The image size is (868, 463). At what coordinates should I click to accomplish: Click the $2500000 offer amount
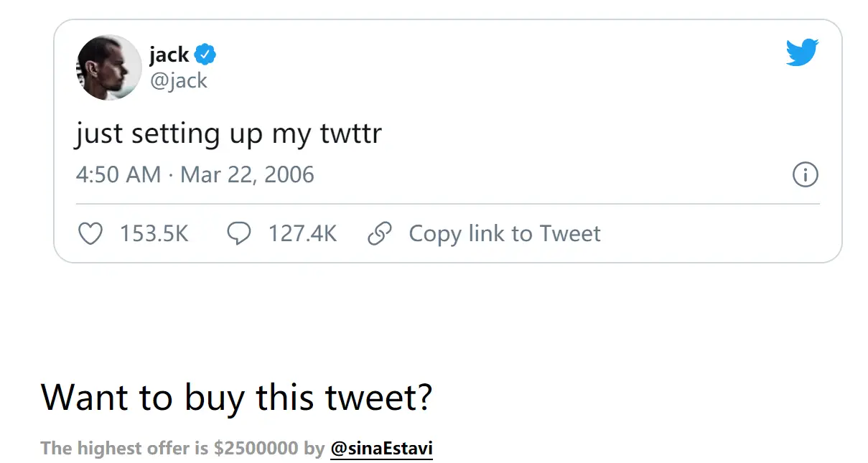(256, 449)
